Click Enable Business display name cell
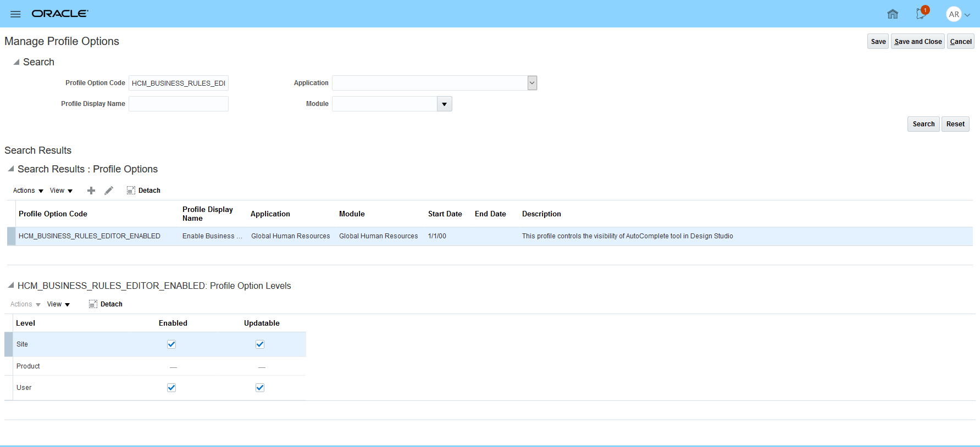Viewport: 980px width, 447px height. point(212,236)
